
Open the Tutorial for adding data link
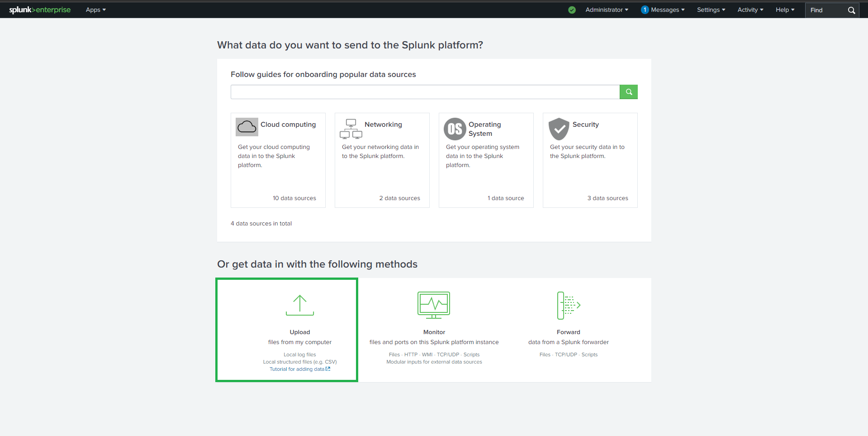click(299, 369)
